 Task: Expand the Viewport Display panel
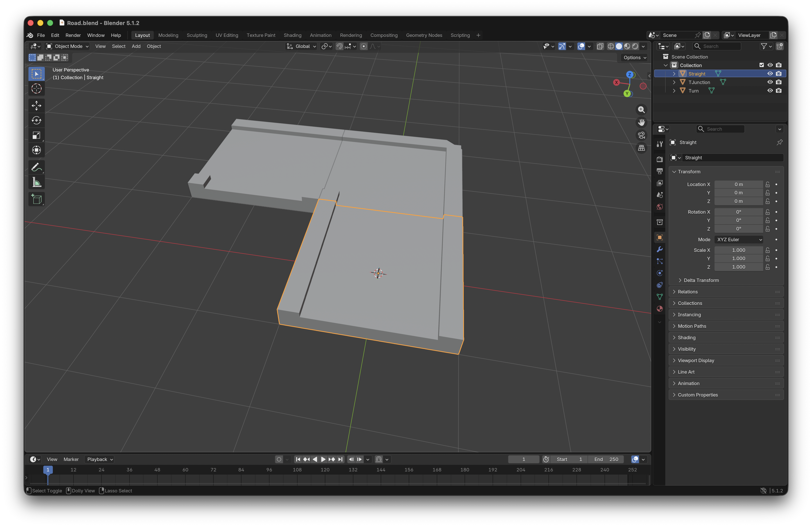pyautogui.click(x=726, y=360)
